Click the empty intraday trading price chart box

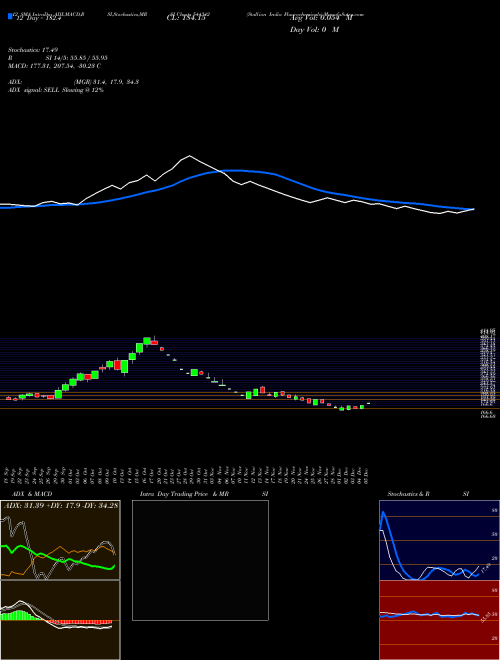[200, 560]
